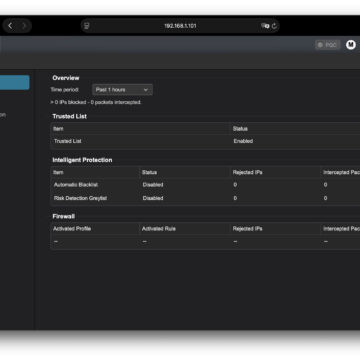Click the Disabled status for Automatic Blacklist
This screenshot has width=360, height=360.
click(153, 185)
